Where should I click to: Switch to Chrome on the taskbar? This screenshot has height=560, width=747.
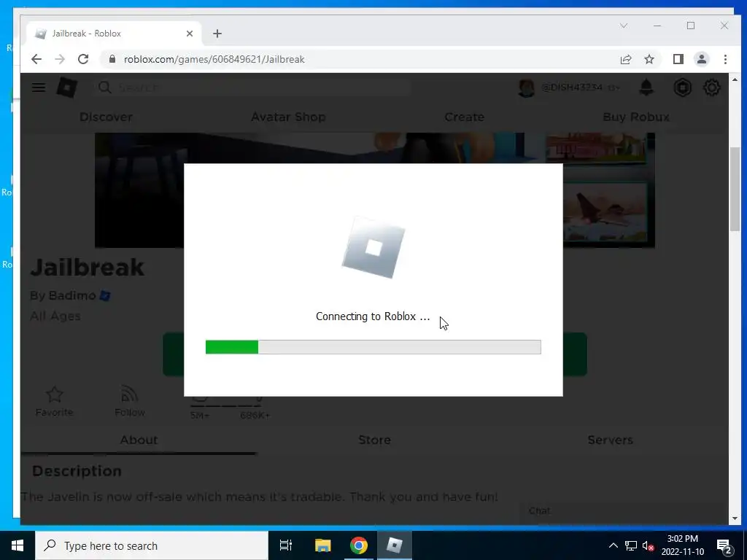(x=359, y=545)
